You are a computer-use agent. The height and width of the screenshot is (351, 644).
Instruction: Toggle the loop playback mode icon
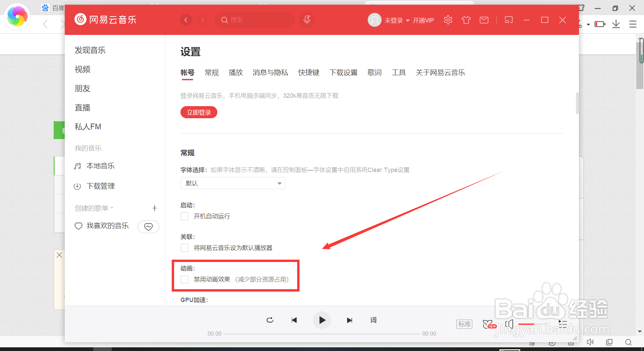point(270,320)
